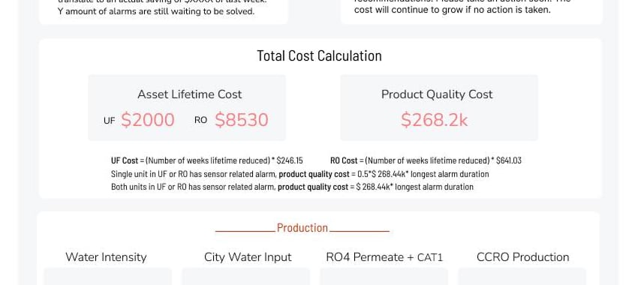Click the cost will continue to grow message
The height and width of the screenshot is (285, 644).
(452, 10)
